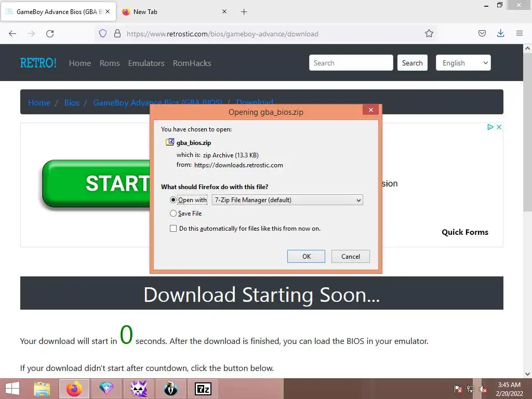Open the RomHacks nav menu item
The height and width of the screenshot is (399, 532).
point(192,63)
